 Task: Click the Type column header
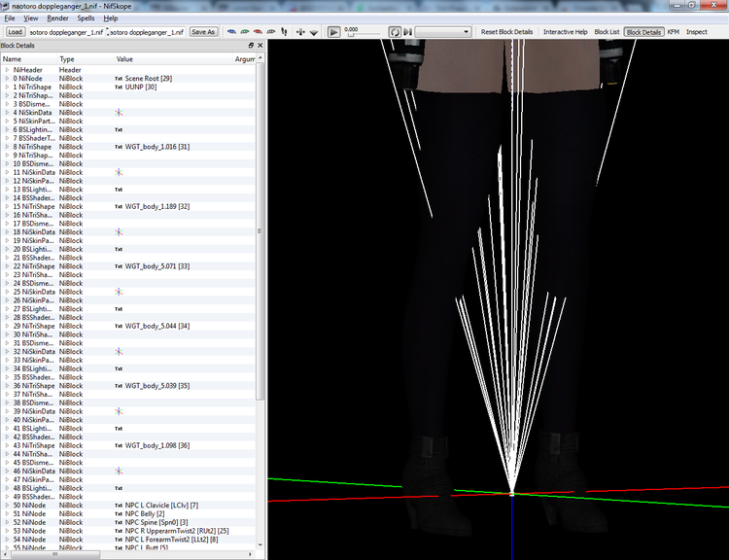pos(86,59)
